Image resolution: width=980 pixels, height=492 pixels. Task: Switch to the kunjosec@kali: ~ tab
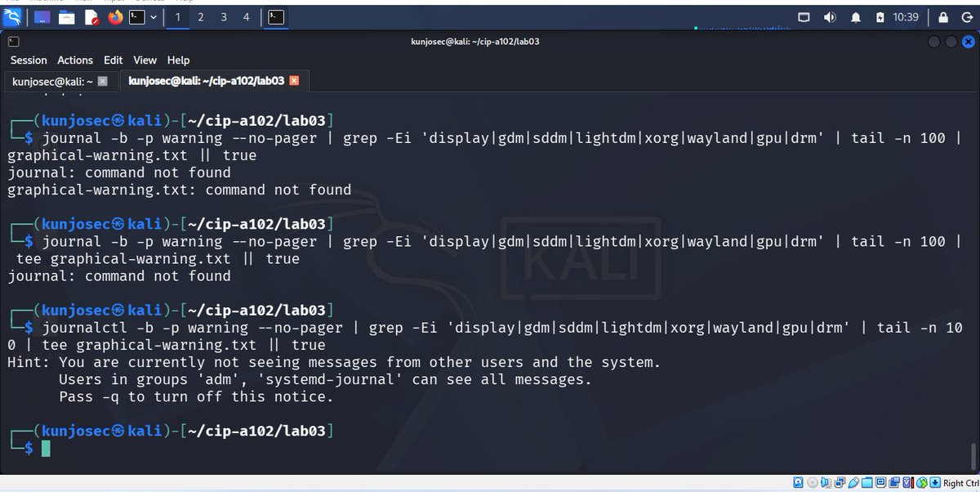(x=52, y=81)
